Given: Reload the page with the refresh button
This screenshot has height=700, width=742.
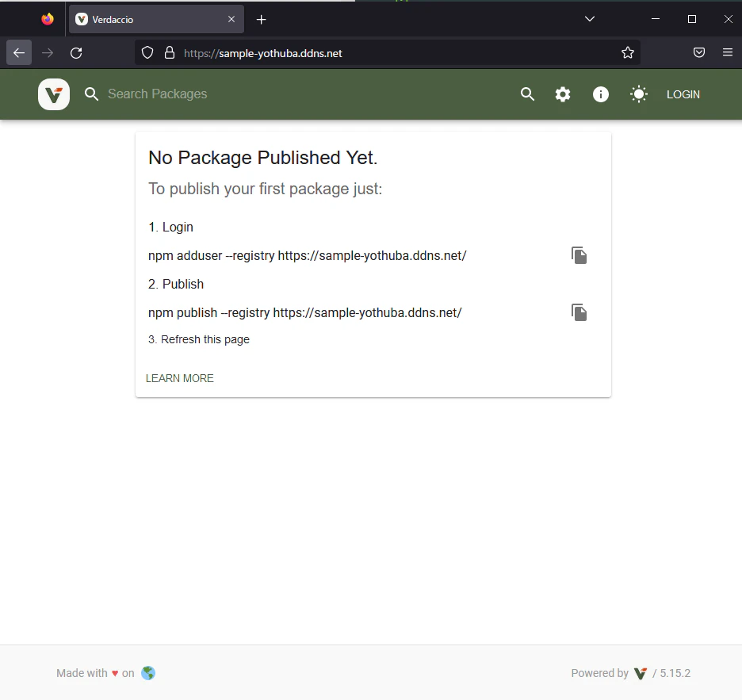Looking at the screenshot, I should pyautogui.click(x=76, y=52).
